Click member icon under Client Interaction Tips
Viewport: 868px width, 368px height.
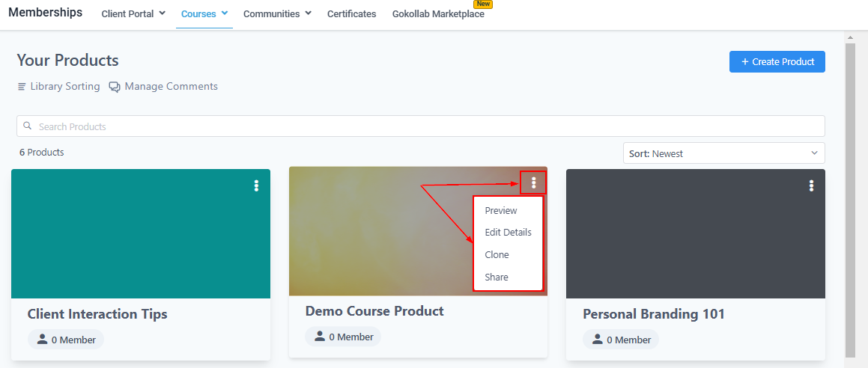[42, 340]
